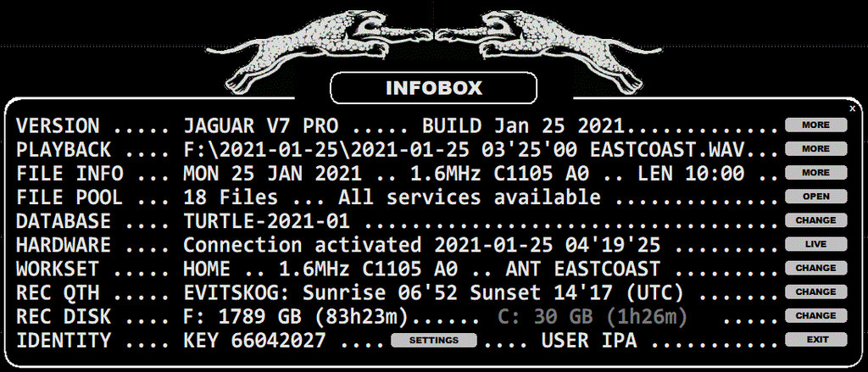Change the WORKSET configuration
Screen dimensions: 868x372
click(x=816, y=268)
